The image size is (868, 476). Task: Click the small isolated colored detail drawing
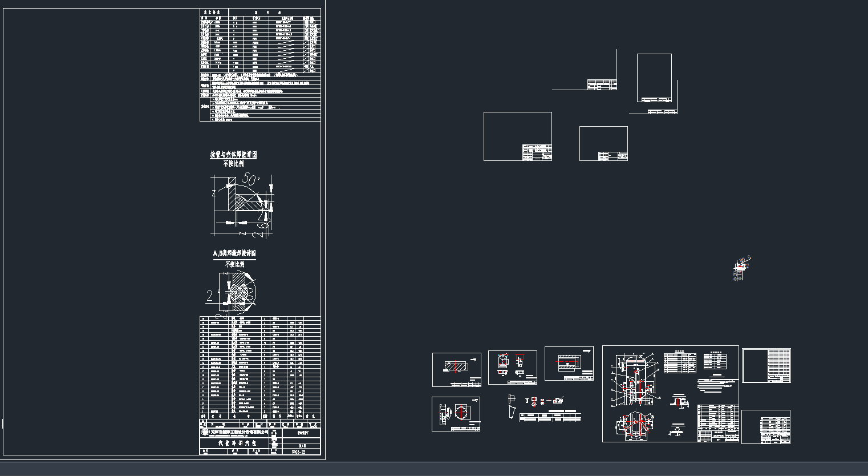click(x=740, y=269)
